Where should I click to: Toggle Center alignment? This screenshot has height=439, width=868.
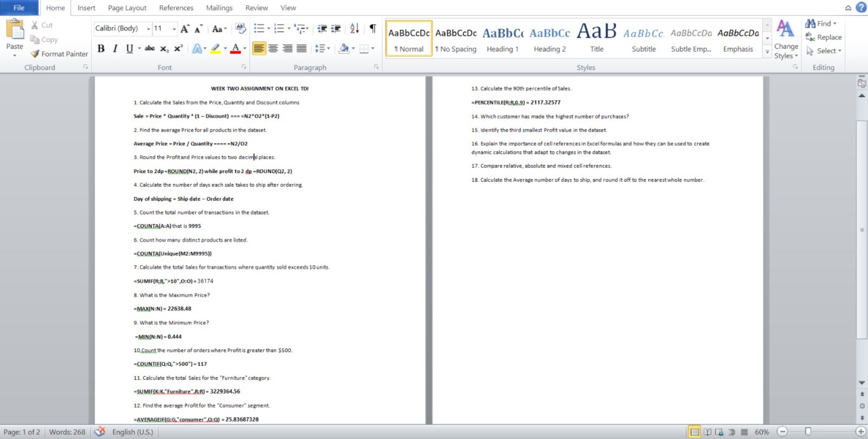(x=273, y=48)
